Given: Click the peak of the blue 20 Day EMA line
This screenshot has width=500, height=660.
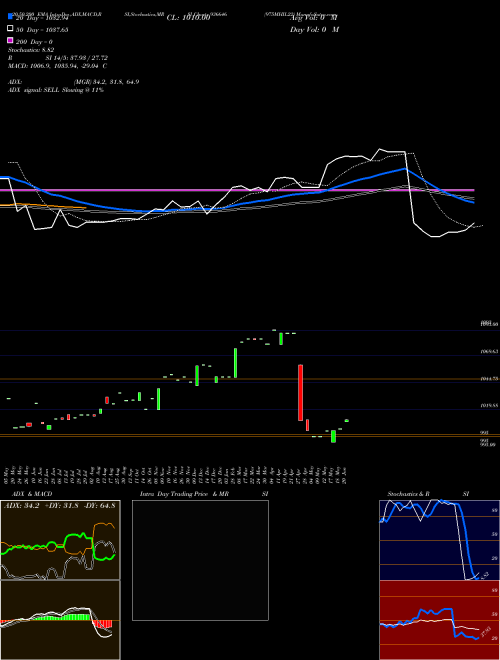Looking at the screenshot, I should [x=405, y=168].
